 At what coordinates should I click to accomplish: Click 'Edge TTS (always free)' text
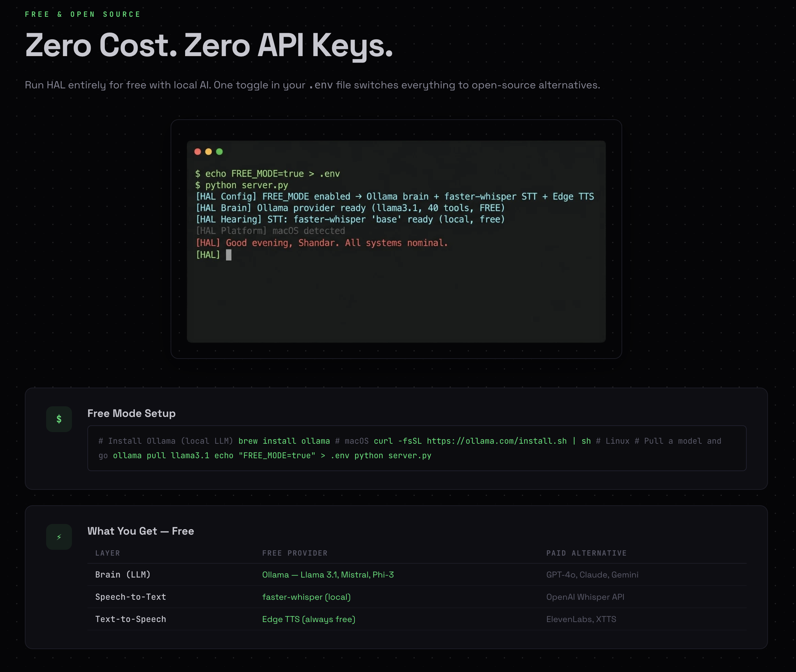coord(308,619)
